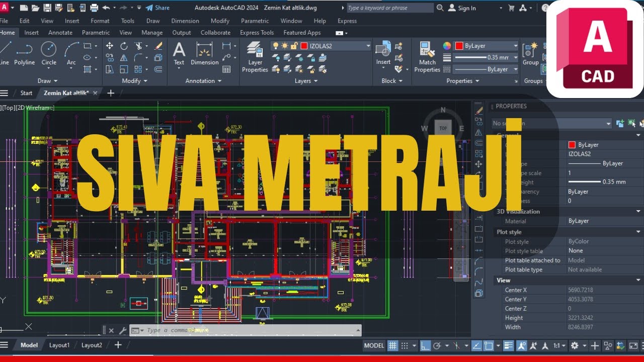Screen dimensions: 644x362
Task: Toggle lineweight display in status bar
Action: (x=509, y=345)
